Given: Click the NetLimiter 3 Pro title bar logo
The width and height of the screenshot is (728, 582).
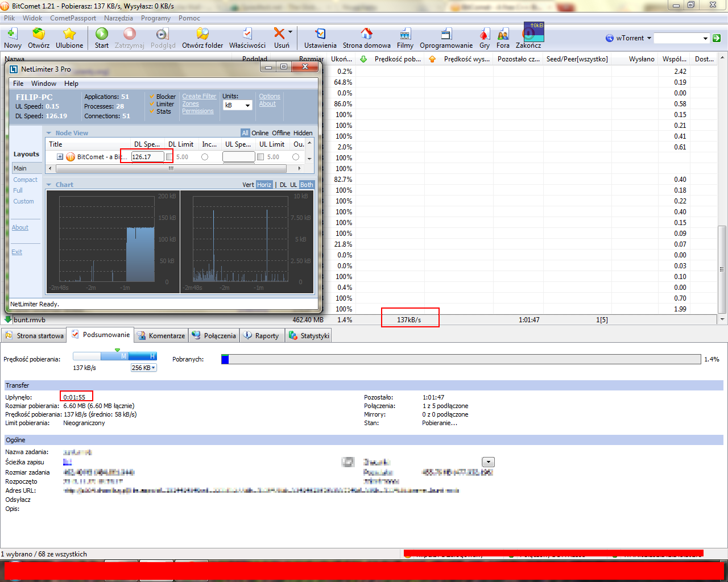Looking at the screenshot, I should (x=14, y=69).
